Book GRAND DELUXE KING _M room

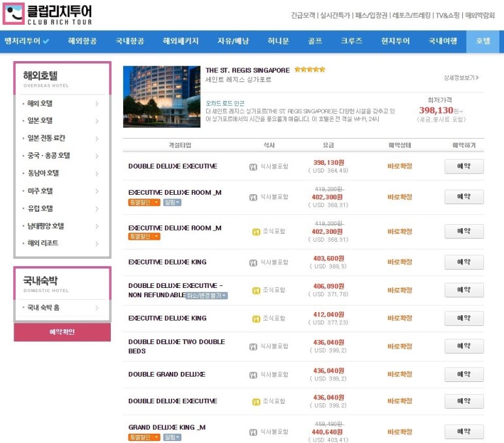pos(464,432)
